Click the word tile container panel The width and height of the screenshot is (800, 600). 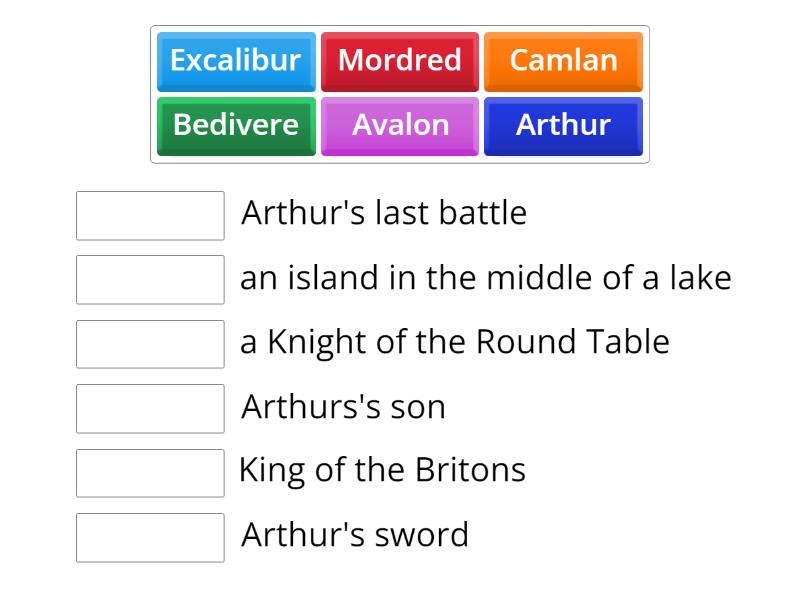click(400, 93)
